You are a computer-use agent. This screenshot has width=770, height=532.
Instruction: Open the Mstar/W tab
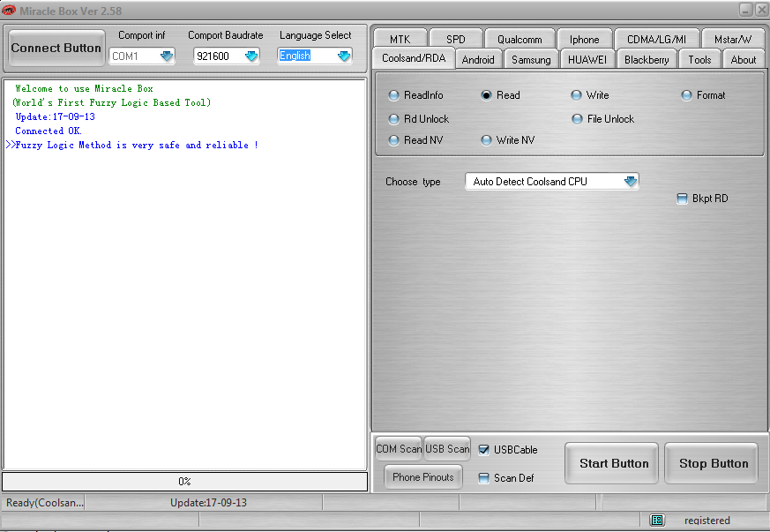click(733, 39)
